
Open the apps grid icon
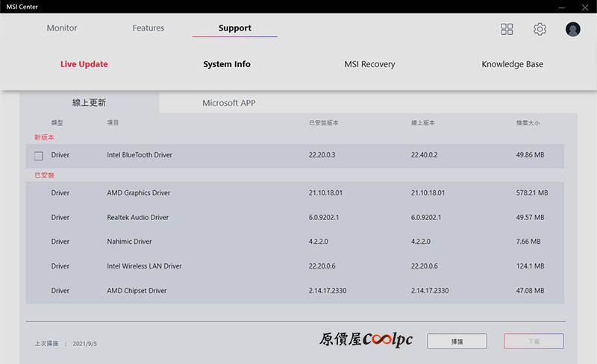click(x=507, y=29)
